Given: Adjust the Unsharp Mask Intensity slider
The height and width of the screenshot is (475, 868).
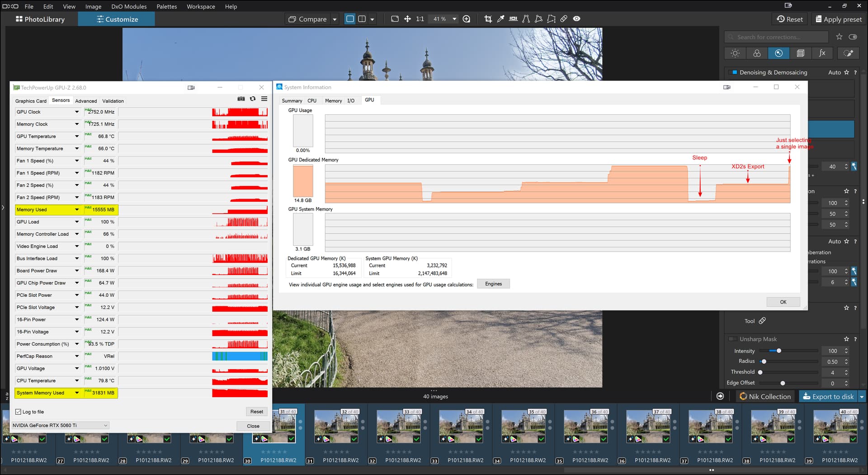Looking at the screenshot, I should pos(778,351).
